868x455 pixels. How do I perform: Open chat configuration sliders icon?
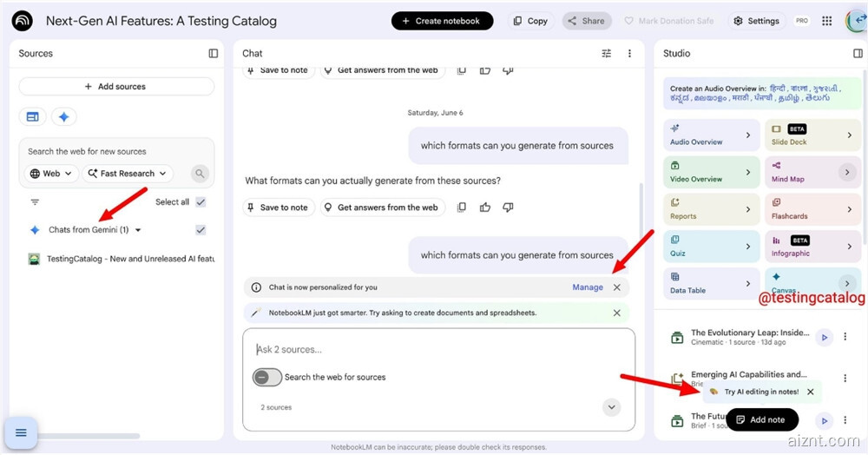[607, 53]
